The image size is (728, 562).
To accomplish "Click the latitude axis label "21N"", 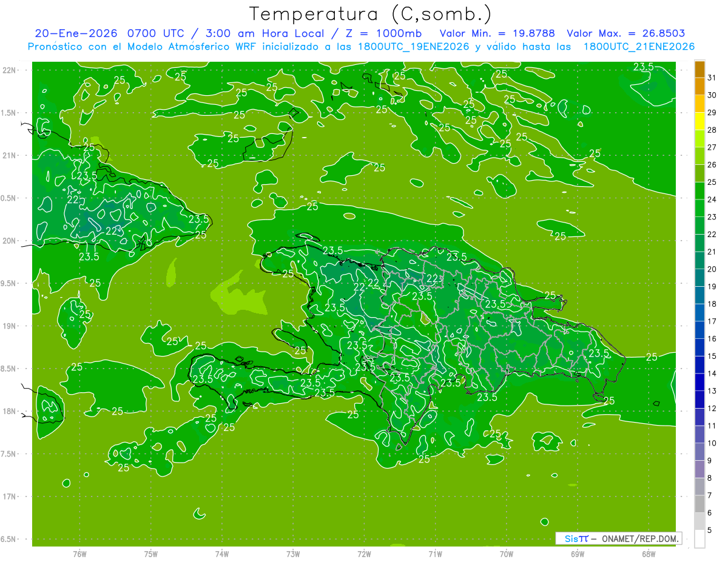I will (10, 156).
